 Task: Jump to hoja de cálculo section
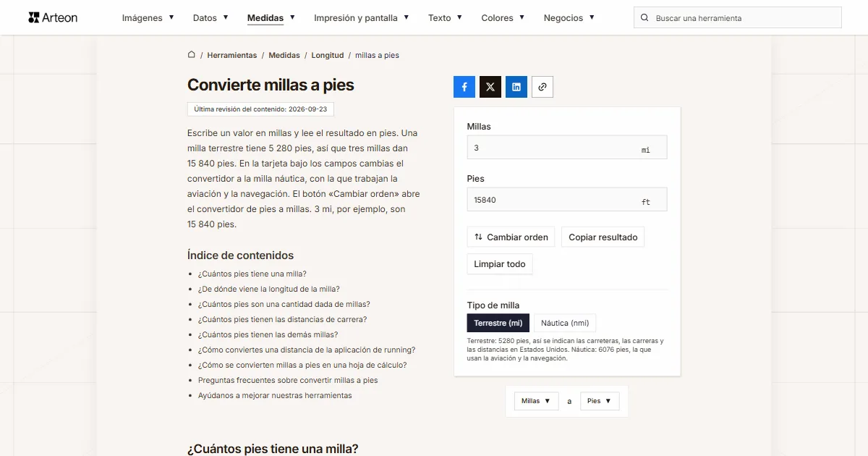click(x=302, y=365)
